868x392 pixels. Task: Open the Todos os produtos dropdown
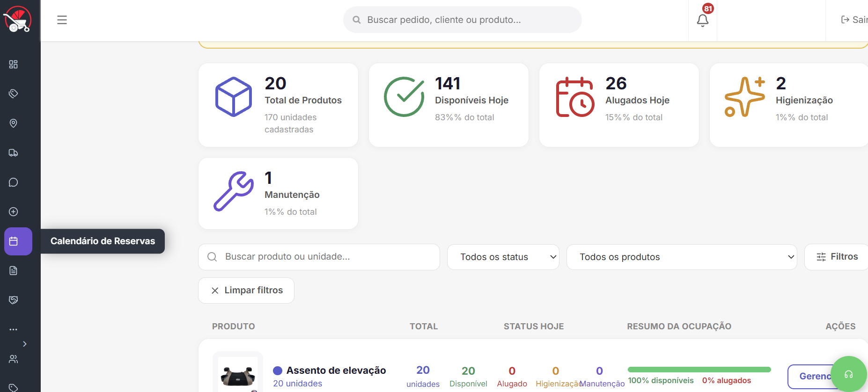point(682,257)
